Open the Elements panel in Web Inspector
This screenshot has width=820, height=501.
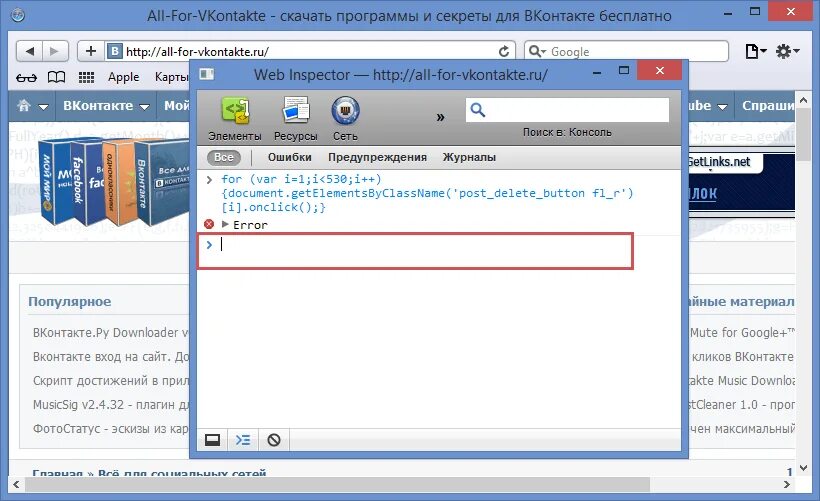pos(235,119)
